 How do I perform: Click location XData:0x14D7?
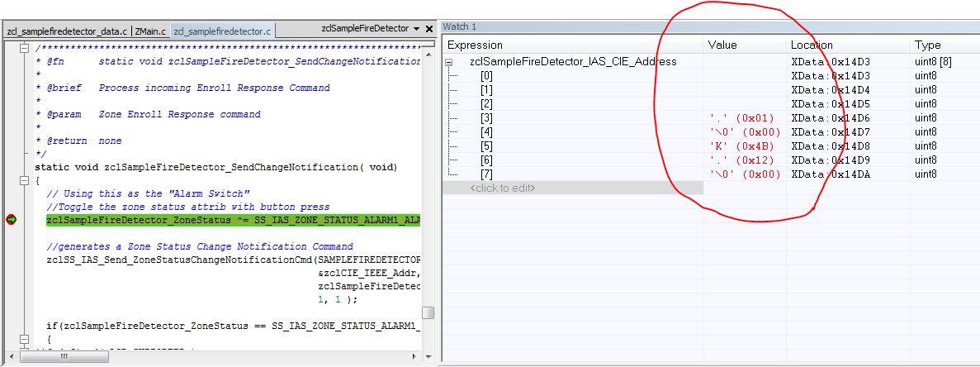[831, 132]
